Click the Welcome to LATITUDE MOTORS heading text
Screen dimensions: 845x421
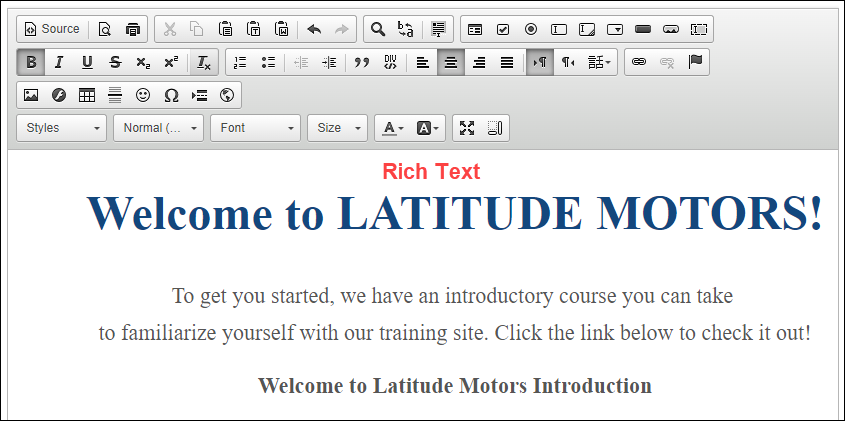pos(454,213)
